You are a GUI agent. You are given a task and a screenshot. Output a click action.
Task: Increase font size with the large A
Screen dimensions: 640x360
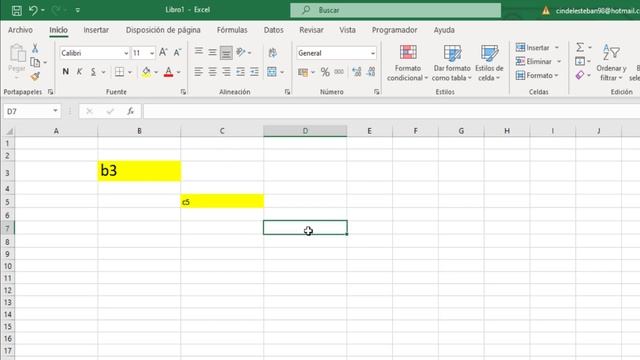(x=163, y=53)
